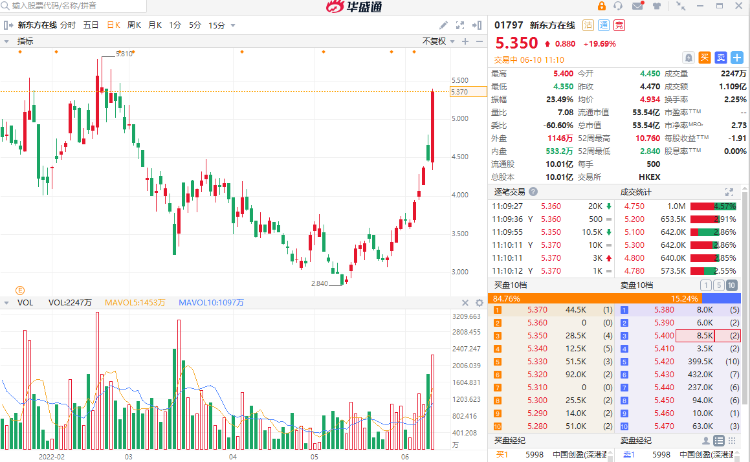
Task: Select the 月K chart tab
Action: tap(154, 25)
